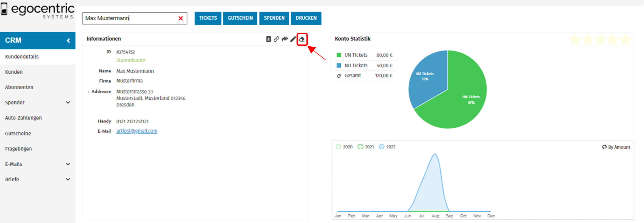Open the address book contact icon
Screen dimensions: 644x223
pos(268,39)
